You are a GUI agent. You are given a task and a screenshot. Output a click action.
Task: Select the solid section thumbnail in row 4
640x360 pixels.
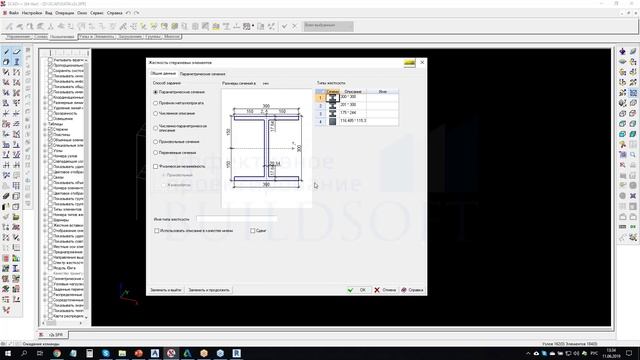(333, 121)
